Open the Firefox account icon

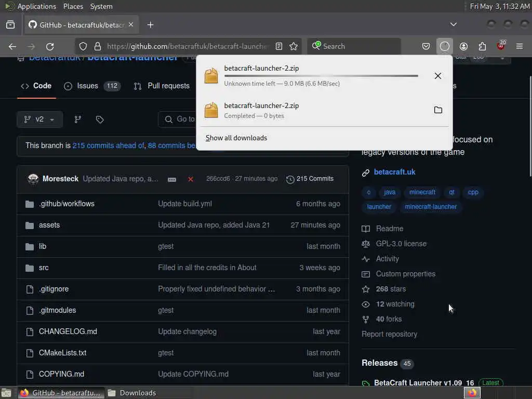pos(463,46)
